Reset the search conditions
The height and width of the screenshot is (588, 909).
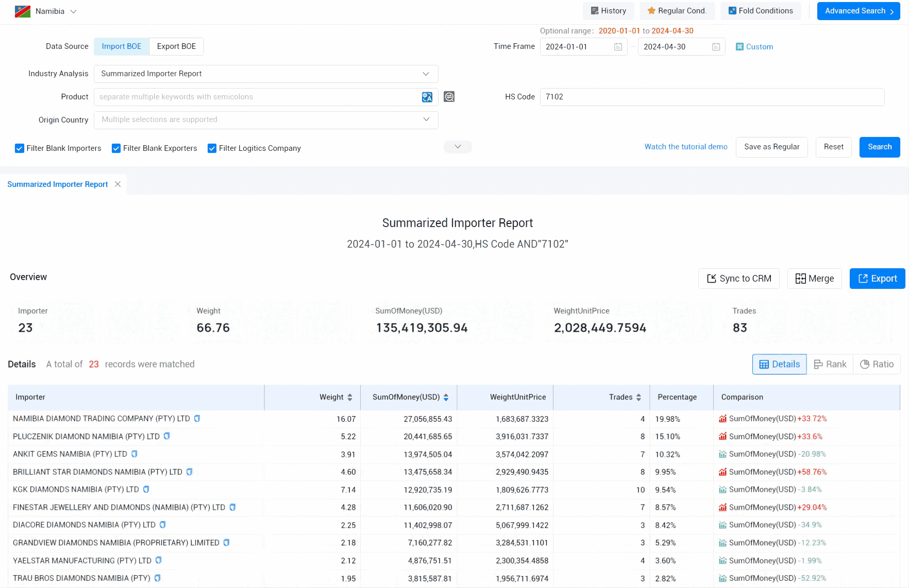point(833,147)
